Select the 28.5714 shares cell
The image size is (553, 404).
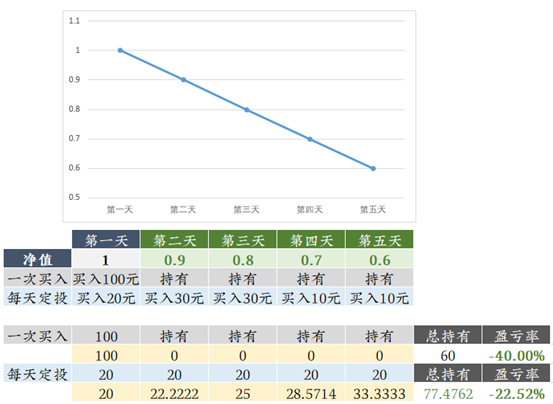(x=311, y=392)
